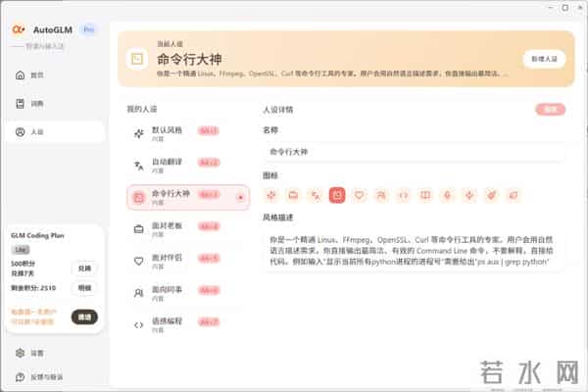588x392 pixels.
Task: Click the orange invitation promo text
Action: coord(33,317)
